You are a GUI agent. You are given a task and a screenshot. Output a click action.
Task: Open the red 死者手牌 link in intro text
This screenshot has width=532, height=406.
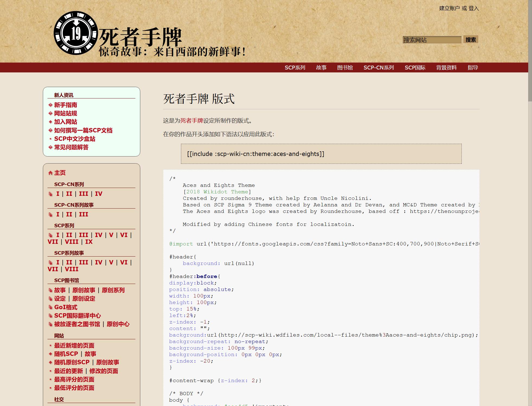coord(192,121)
